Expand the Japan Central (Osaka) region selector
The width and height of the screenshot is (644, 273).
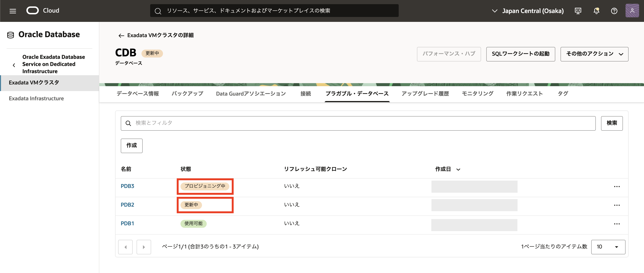pos(528,11)
